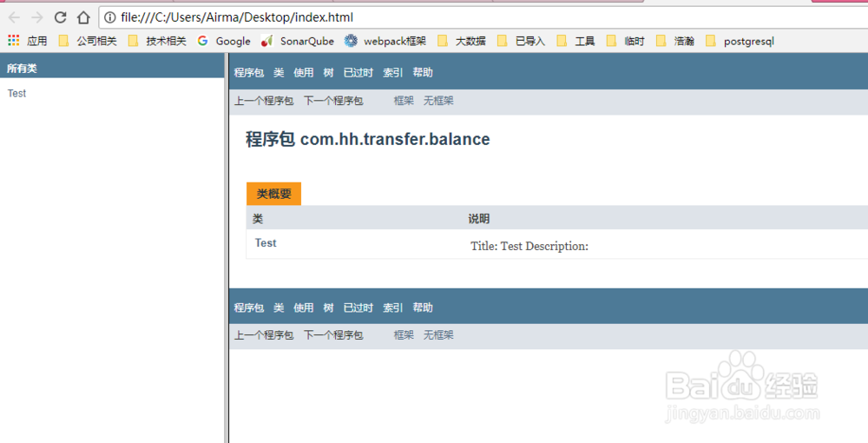The width and height of the screenshot is (868, 443).
Task: Click 程序包 in bottom navigation bar
Action: tap(248, 307)
